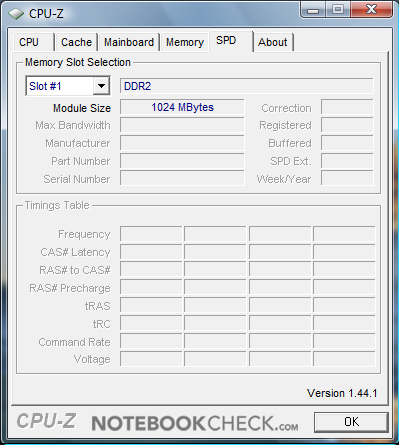399x445 pixels.
Task: Close the CPU-Z window
Action: tap(371, 9)
